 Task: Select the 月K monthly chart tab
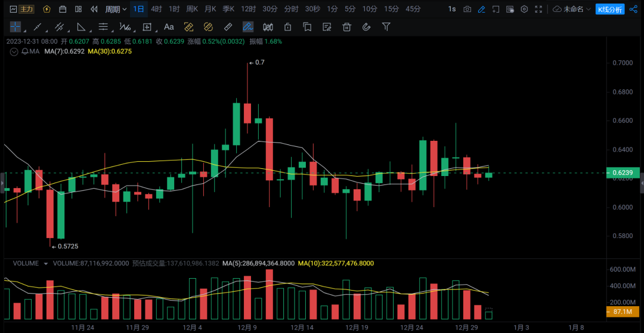pos(210,9)
